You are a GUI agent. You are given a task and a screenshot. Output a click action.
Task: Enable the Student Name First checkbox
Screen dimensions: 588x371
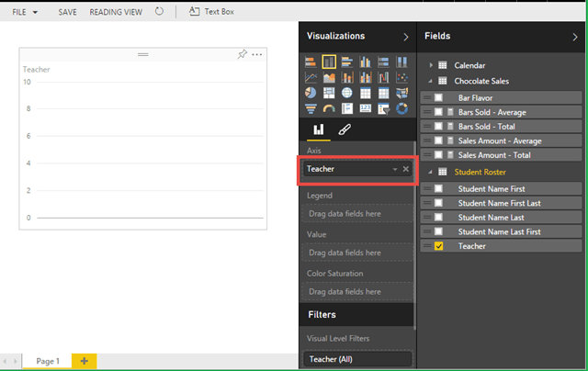[x=438, y=188]
